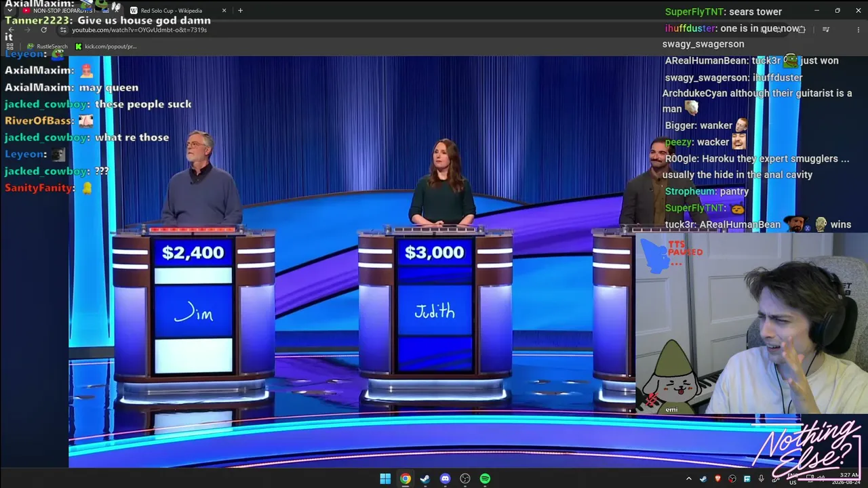Open OBS Studio from the taskbar
The width and height of the screenshot is (868, 488).
(465, 479)
